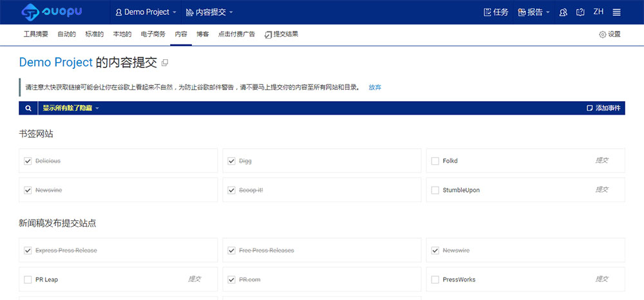Click the PressWorks site name
Image resolution: width=644 pixels, height=300 pixels.
tap(459, 280)
